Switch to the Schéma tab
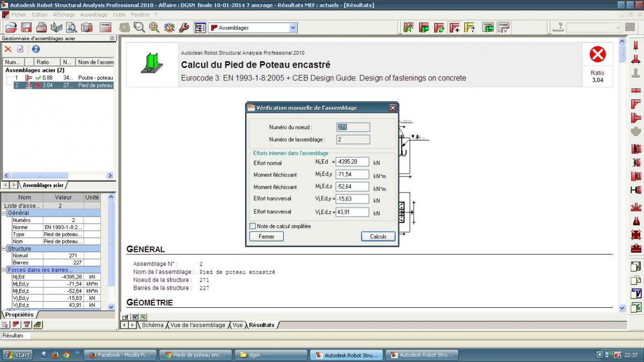This screenshot has height=362, width=644. tap(152, 325)
